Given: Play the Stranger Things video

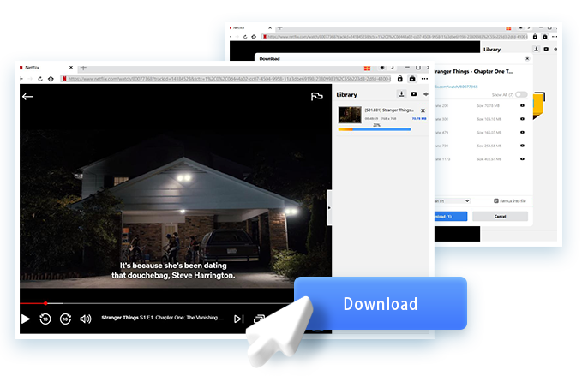Looking at the screenshot, I should click(26, 319).
